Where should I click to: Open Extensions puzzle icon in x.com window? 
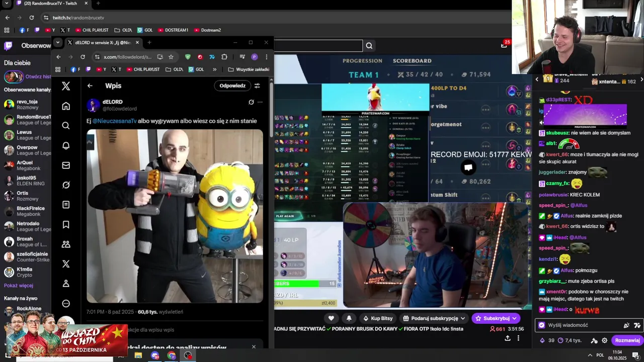[224, 57]
